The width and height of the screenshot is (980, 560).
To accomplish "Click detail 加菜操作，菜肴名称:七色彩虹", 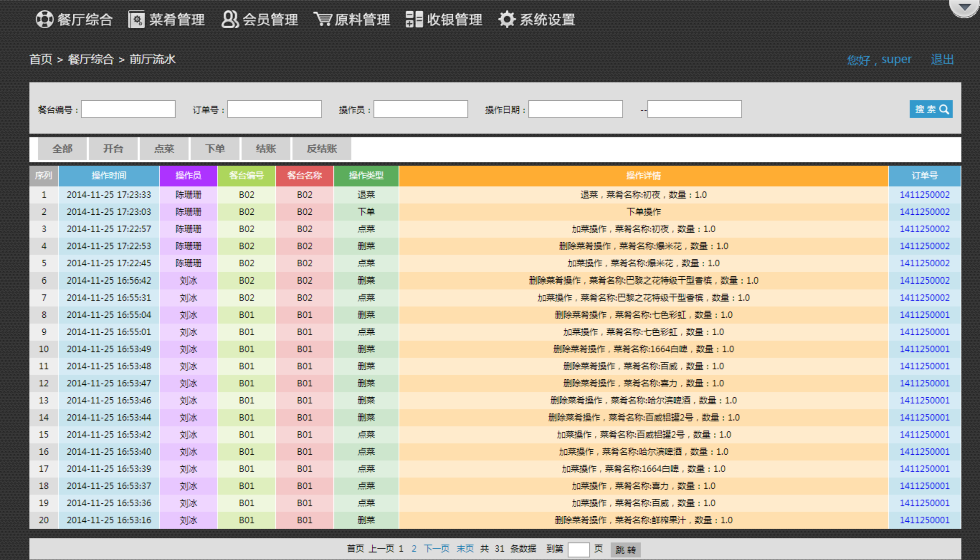I will [x=643, y=332].
